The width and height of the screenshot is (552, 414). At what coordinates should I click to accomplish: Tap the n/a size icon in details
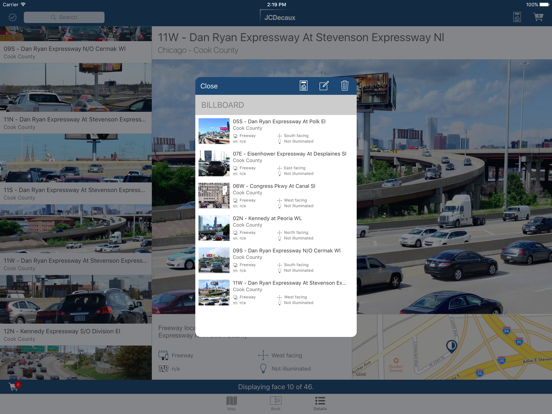click(x=163, y=369)
